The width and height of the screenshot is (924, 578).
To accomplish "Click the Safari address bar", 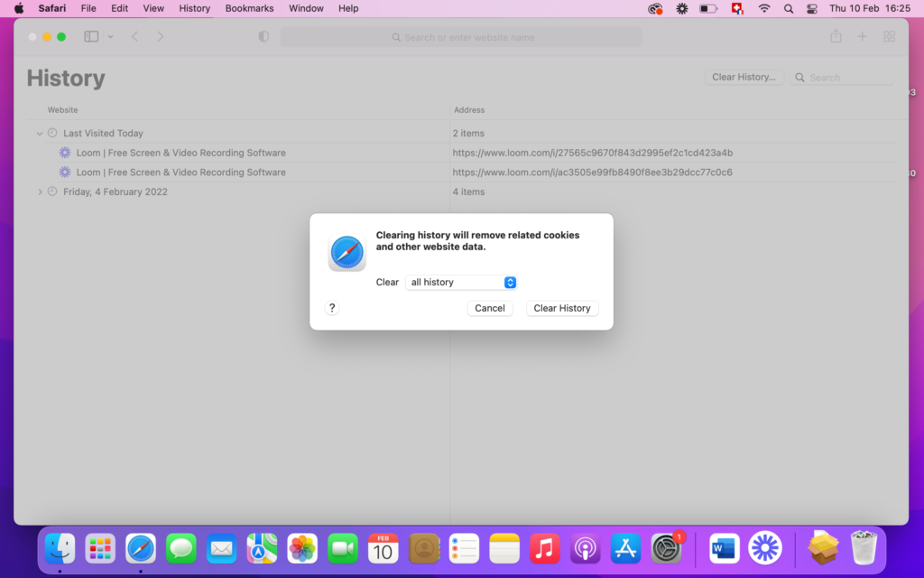I will (x=461, y=37).
